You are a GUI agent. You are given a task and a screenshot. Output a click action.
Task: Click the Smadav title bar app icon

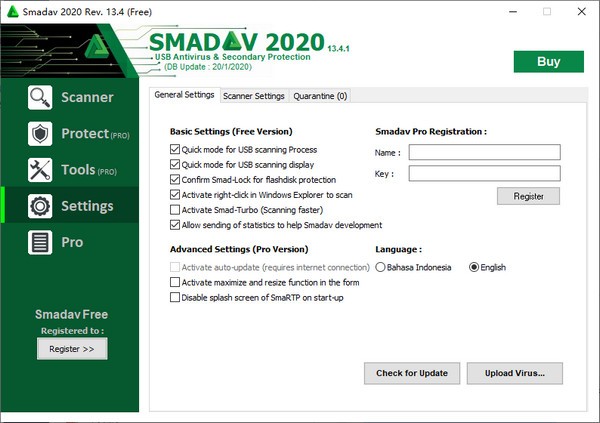pyautogui.click(x=12, y=12)
